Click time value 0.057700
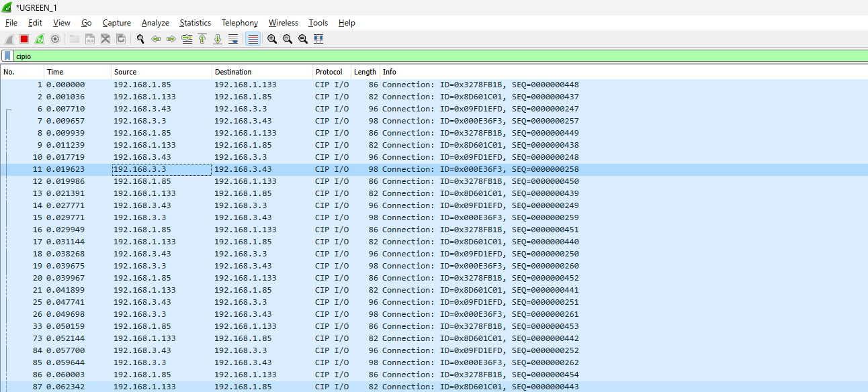868x392 pixels. (x=66, y=350)
